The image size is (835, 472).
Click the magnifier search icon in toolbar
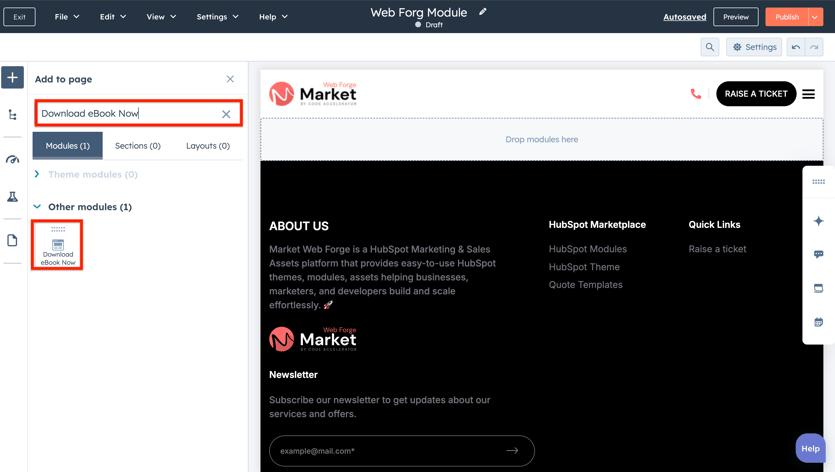click(x=710, y=47)
